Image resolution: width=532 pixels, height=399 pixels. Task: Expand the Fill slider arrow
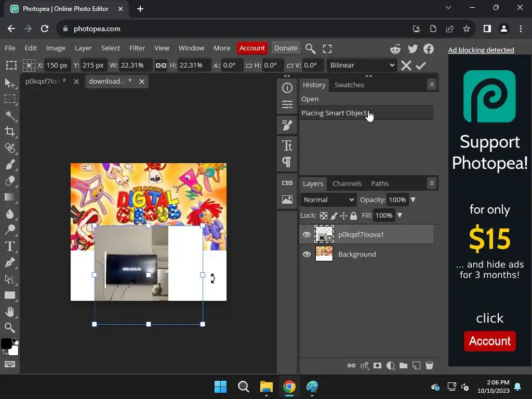coord(400,216)
